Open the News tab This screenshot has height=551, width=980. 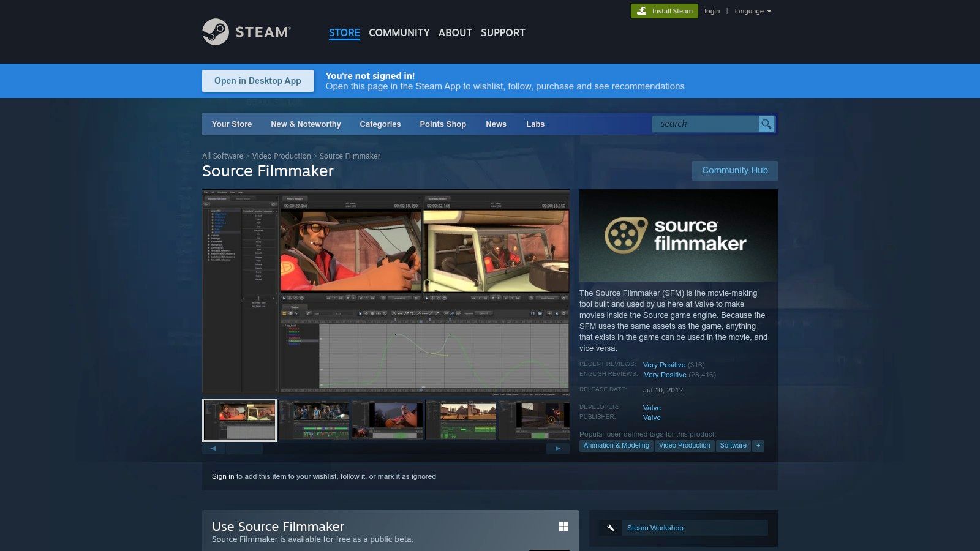tap(496, 124)
